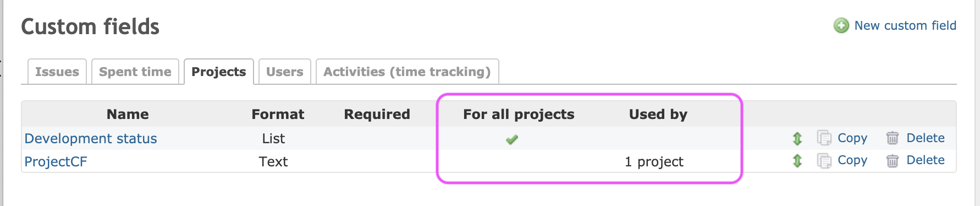This screenshot has width=980, height=206.
Task: Click Delete link for ProjectCF
Action: (x=926, y=160)
